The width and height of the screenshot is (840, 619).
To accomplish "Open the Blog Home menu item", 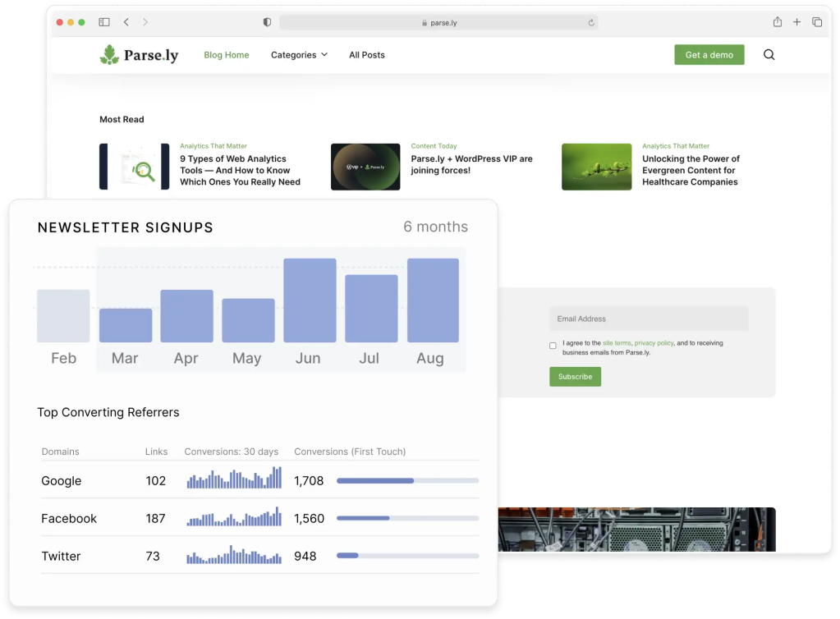I will 226,55.
